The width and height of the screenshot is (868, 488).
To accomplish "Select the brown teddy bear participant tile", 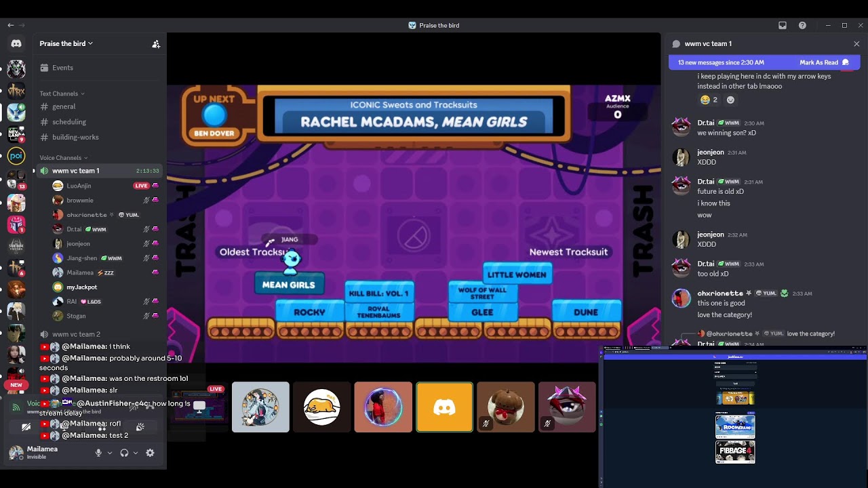I will tap(506, 407).
